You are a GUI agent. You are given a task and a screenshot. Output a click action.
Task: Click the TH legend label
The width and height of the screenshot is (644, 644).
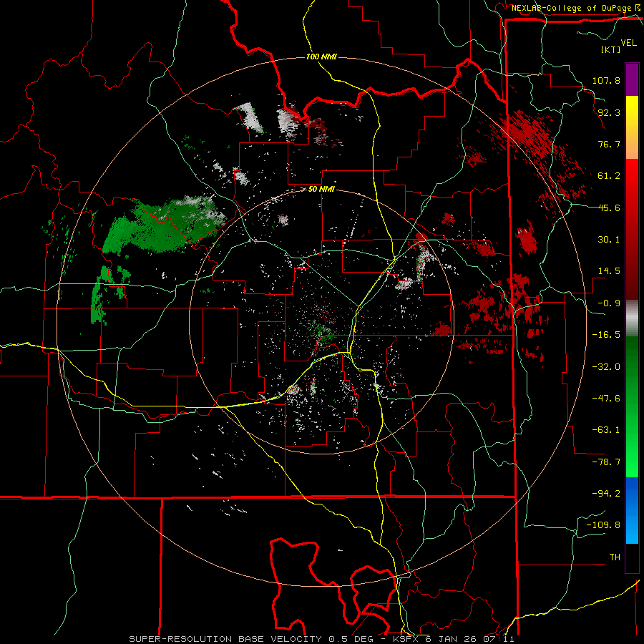[615, 557]
